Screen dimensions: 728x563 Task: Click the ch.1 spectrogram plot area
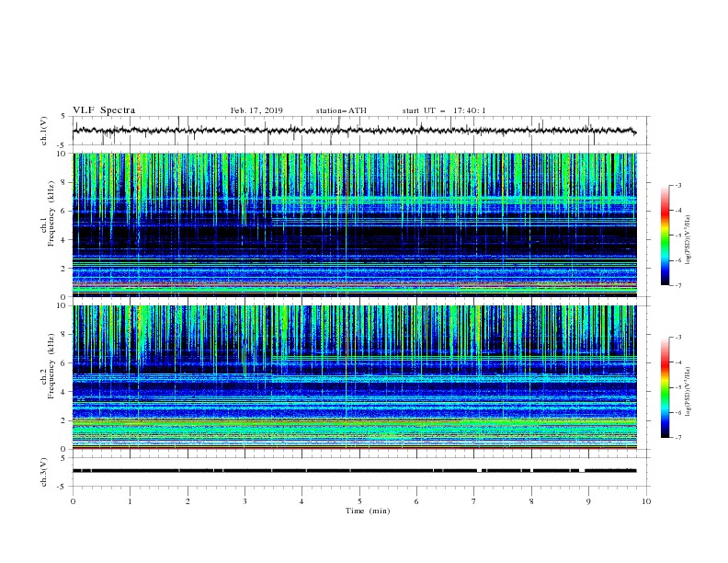(x=354, y=224)
